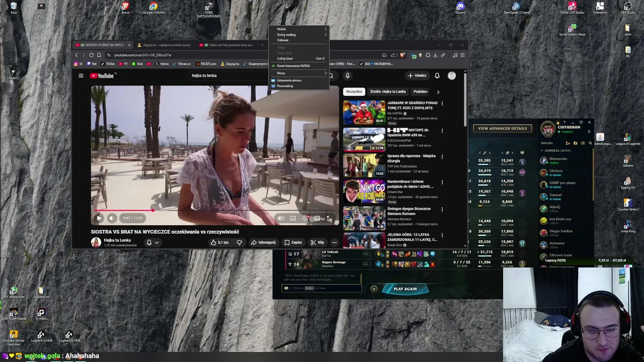Image resolution: width=644 pixels, height=362 pixels.
Task: Click the YouTube search box
Action: 257,75
